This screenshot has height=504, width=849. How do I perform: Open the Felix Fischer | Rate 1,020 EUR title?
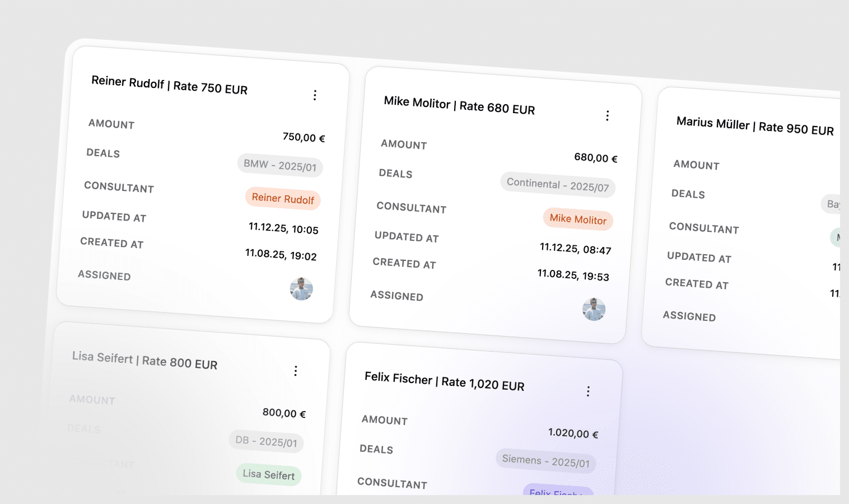(x=444, y=381)
